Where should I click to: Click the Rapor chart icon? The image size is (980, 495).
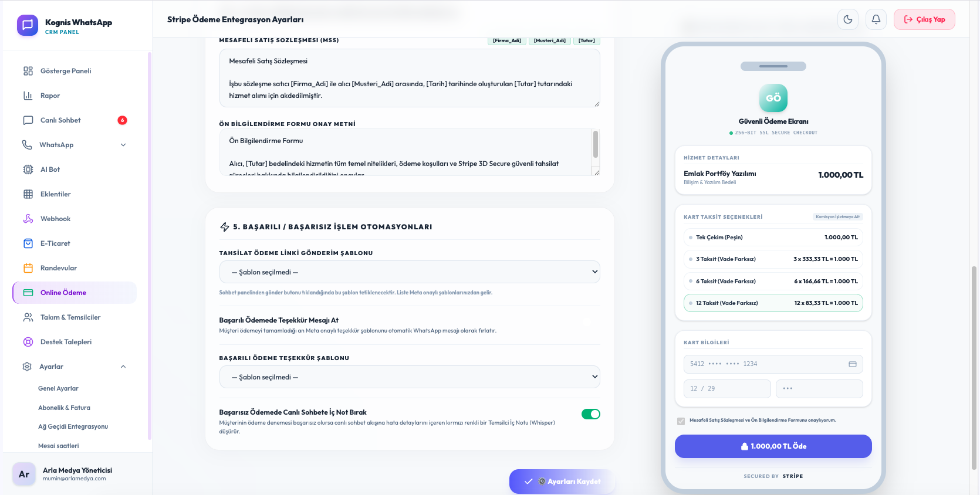(28, 96)
